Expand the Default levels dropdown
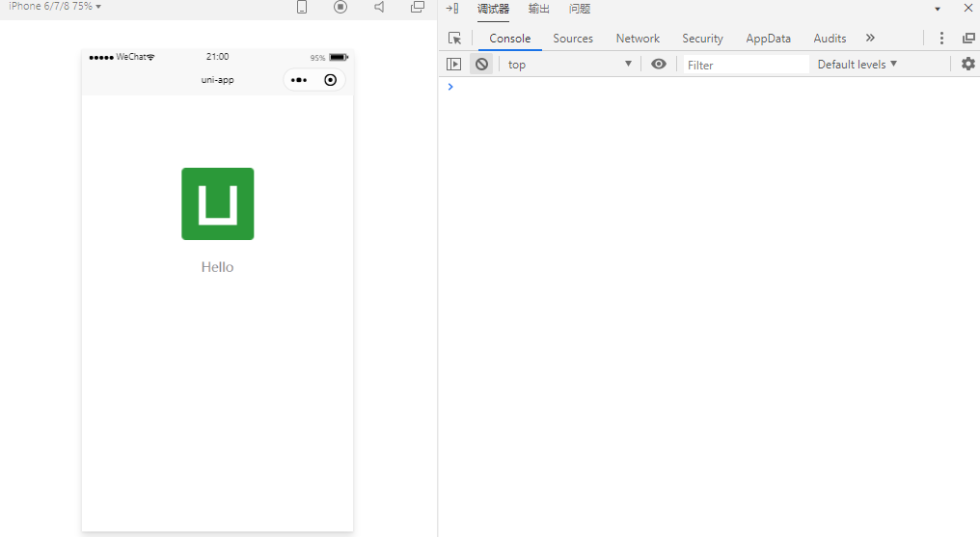The height and width of the screenshot is (537, 980). point(857,65)
